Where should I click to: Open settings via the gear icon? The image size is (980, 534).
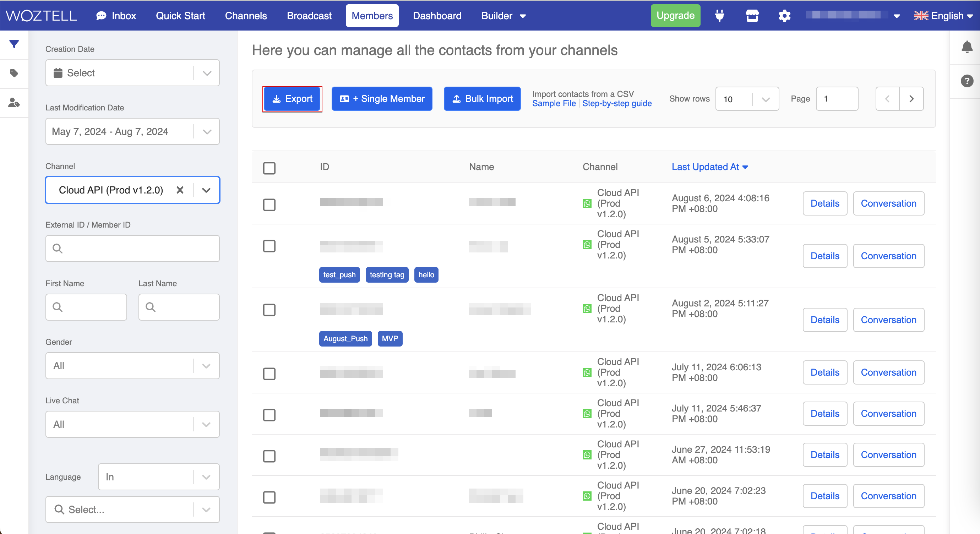coord(784,16)
